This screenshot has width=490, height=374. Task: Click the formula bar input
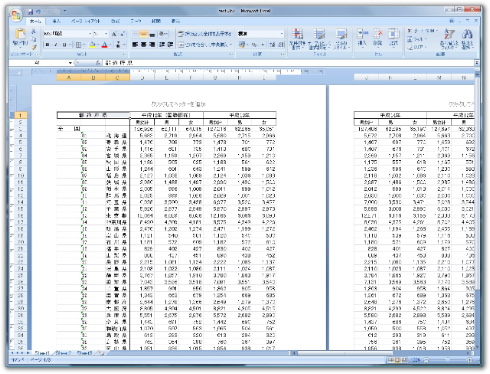(288, 63)
